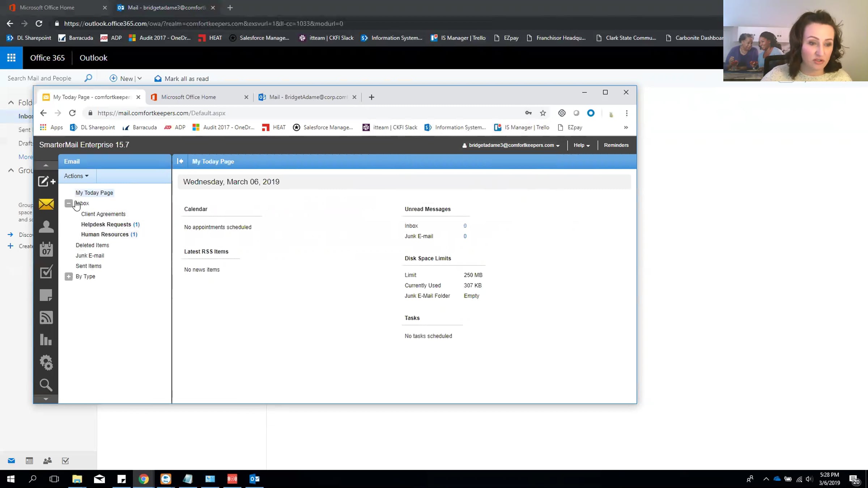Click the SmarterMail address bar URL
868x488 pixels.
point(161,113)
